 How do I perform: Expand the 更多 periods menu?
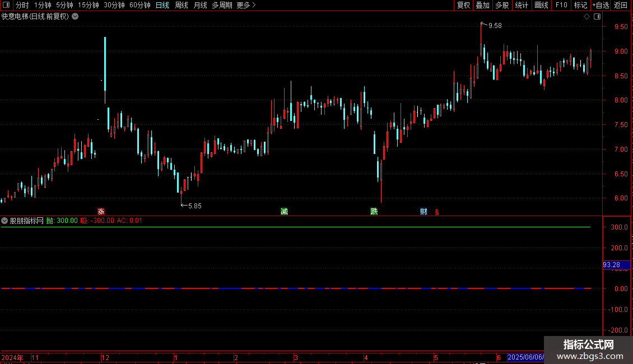[246, 5]
